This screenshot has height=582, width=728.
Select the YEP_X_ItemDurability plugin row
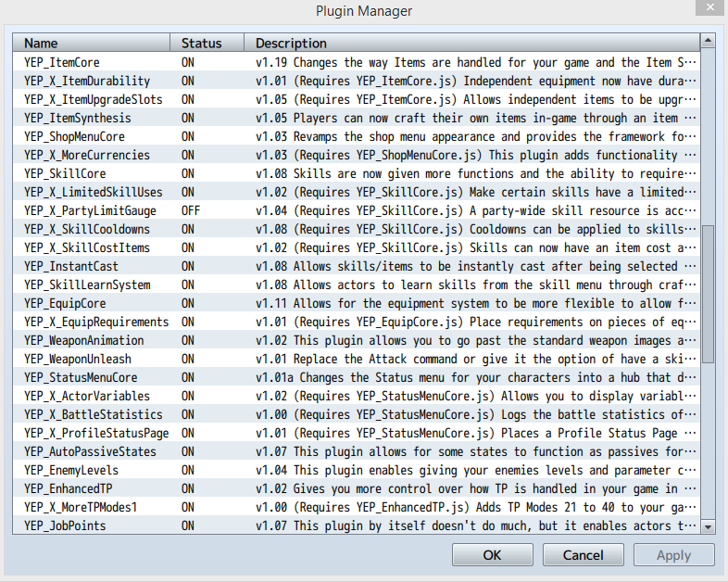coord(356,81)
